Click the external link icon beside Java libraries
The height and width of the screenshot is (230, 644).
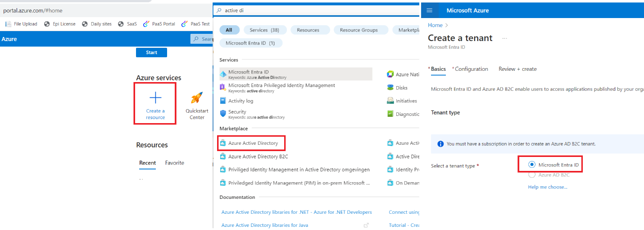(x=366, y=225)
